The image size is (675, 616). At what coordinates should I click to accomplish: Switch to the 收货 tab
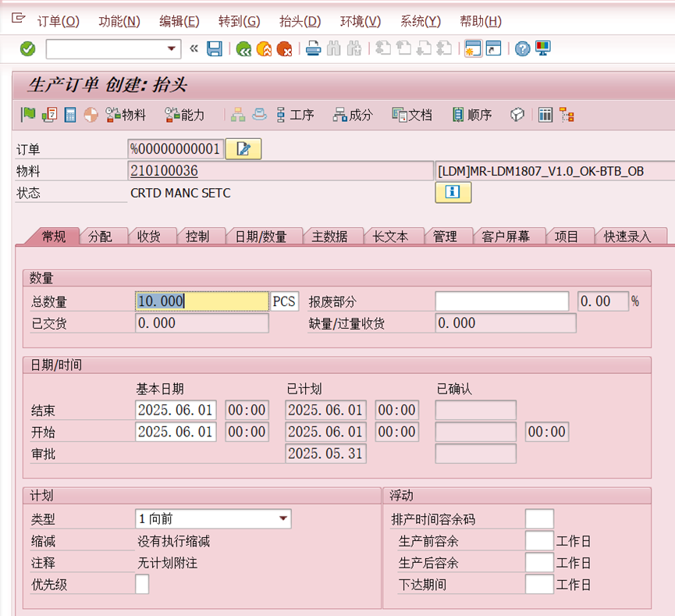(x=149, y=237)
